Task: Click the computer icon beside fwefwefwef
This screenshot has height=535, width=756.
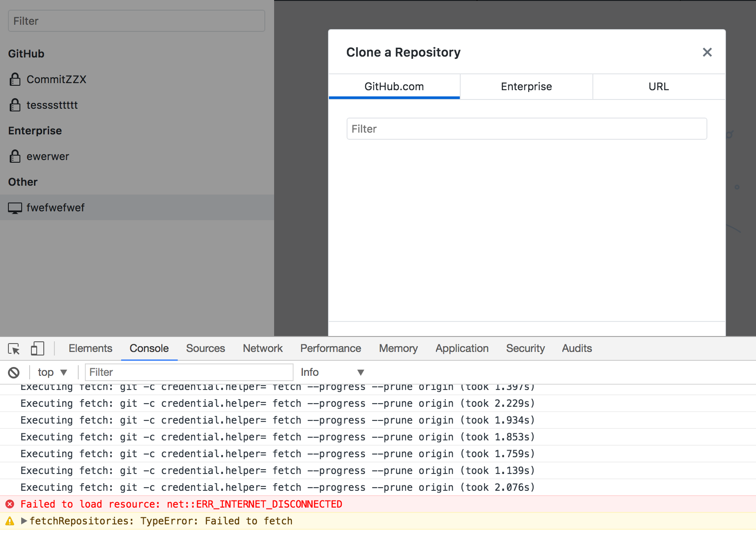Action: point(15,208)
